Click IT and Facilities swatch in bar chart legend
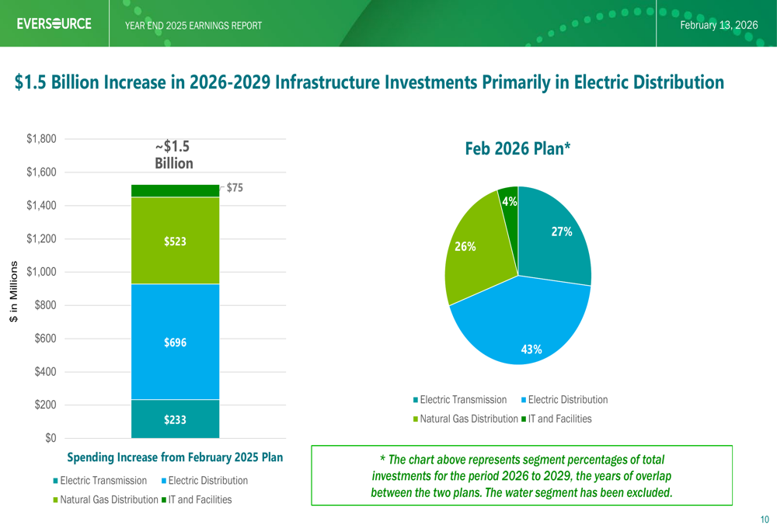 point(163,500)
